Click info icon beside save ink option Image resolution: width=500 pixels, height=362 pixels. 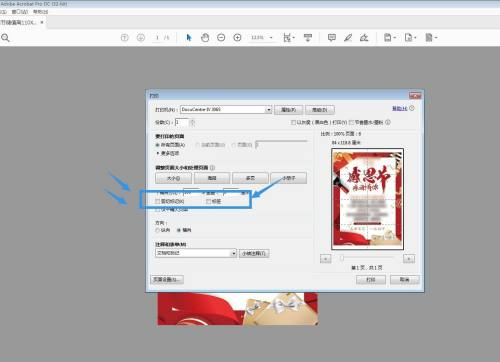pyautogui.click(x=388, y=122)
